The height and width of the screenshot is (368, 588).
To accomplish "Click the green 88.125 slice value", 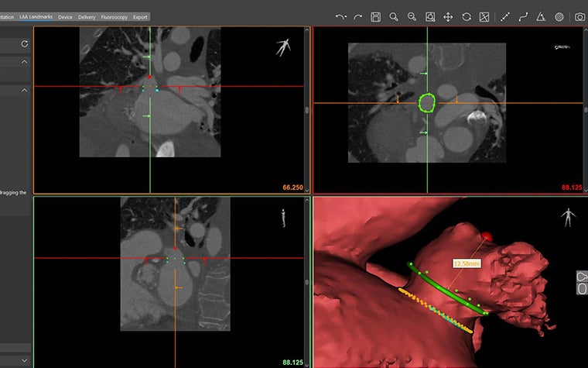I will [293, 363].
